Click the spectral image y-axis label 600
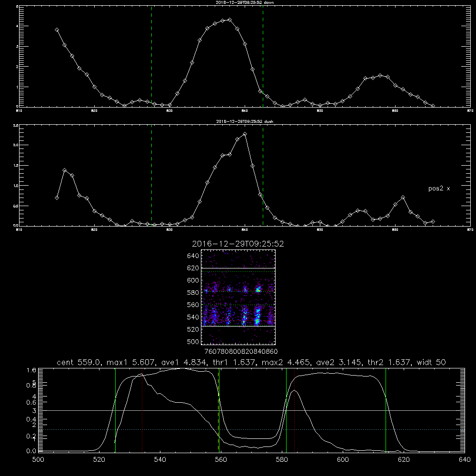 193,280
